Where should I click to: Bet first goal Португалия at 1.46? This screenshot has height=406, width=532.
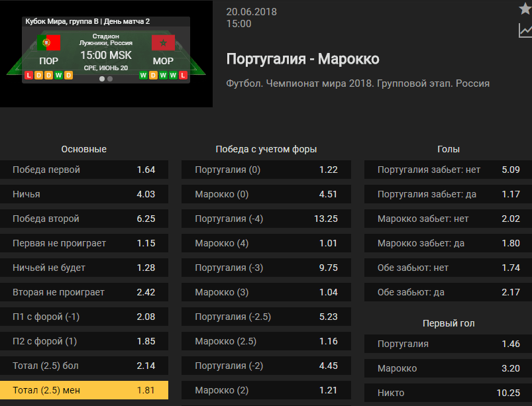[x=449, y=344]
